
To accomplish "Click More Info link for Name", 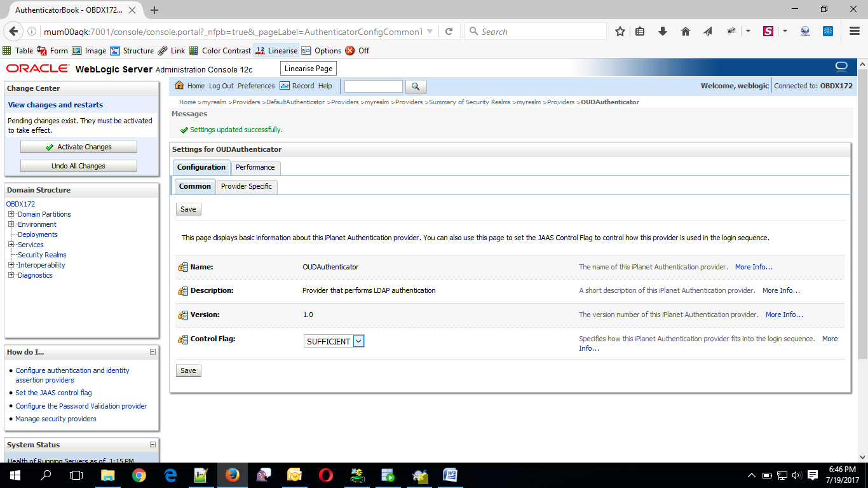I will 754,267.
